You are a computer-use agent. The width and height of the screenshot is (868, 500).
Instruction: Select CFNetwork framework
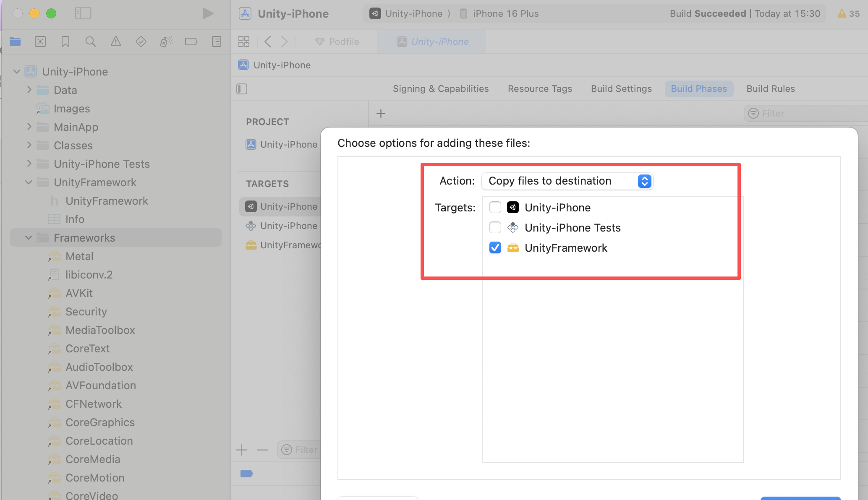pyautogui.click(x=94, y=404)
